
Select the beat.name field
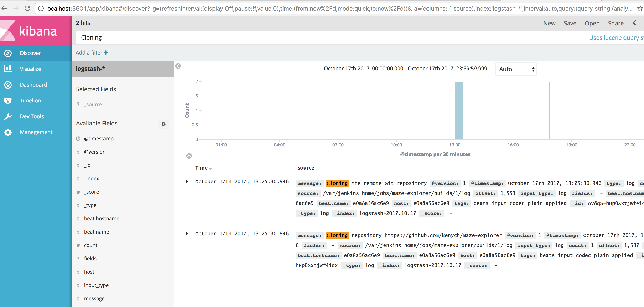97,232
